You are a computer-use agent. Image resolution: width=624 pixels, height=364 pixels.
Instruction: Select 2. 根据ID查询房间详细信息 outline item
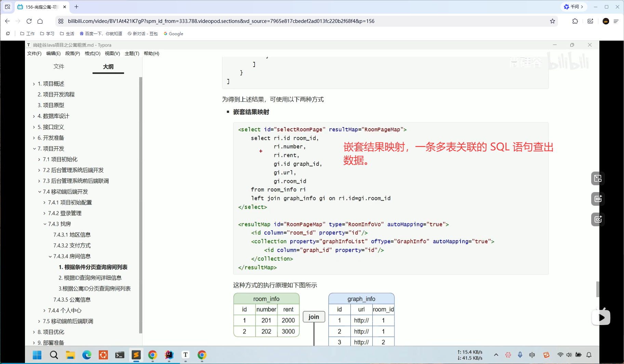tap(90, 278)
